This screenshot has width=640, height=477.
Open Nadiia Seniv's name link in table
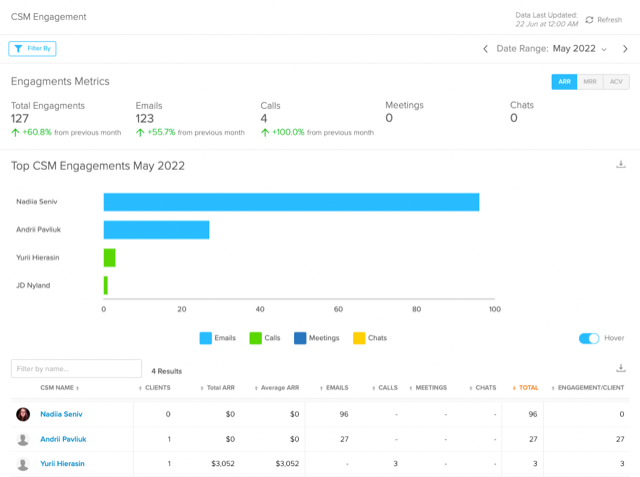[62, 414]
